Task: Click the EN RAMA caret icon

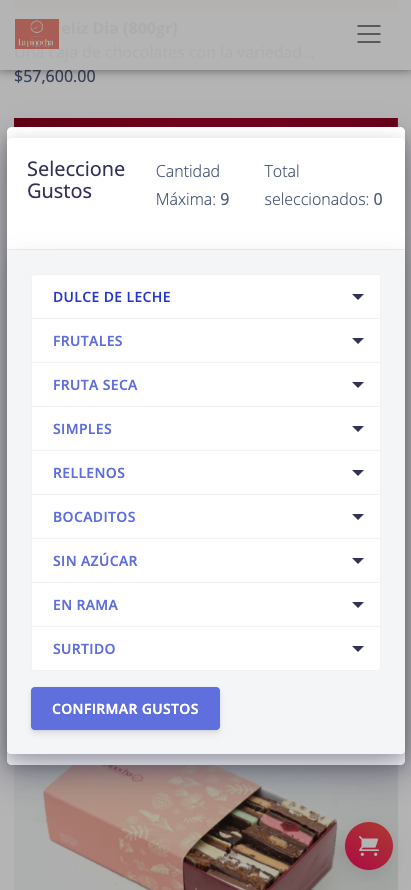Action: point(358,604)
